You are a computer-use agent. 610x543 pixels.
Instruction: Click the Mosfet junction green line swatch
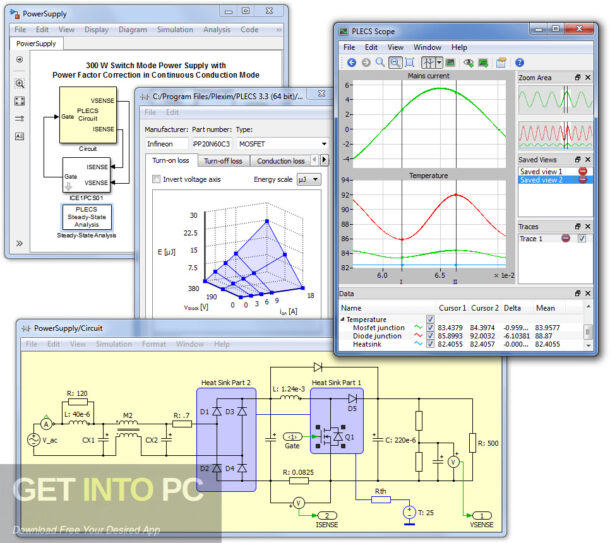tap(418, 328)
